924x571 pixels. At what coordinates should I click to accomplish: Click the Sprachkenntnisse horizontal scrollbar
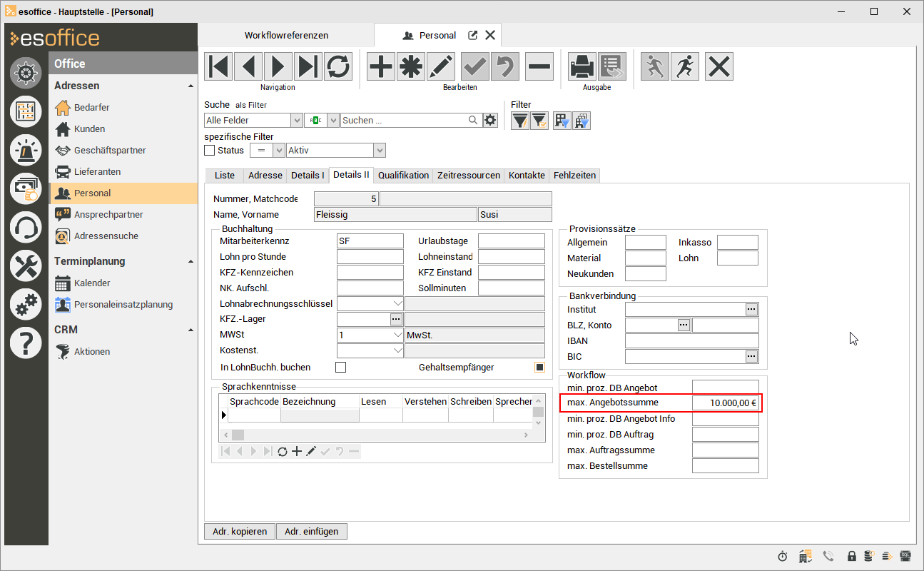pos(377,435)
